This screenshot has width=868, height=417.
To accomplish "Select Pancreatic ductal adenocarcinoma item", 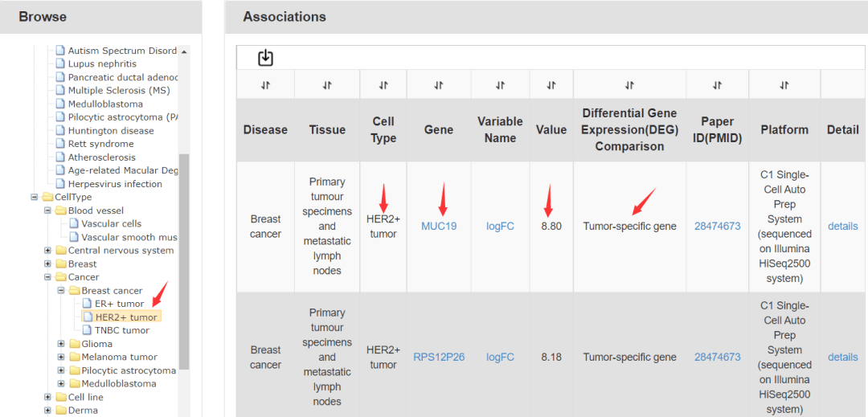I will 122,77.
